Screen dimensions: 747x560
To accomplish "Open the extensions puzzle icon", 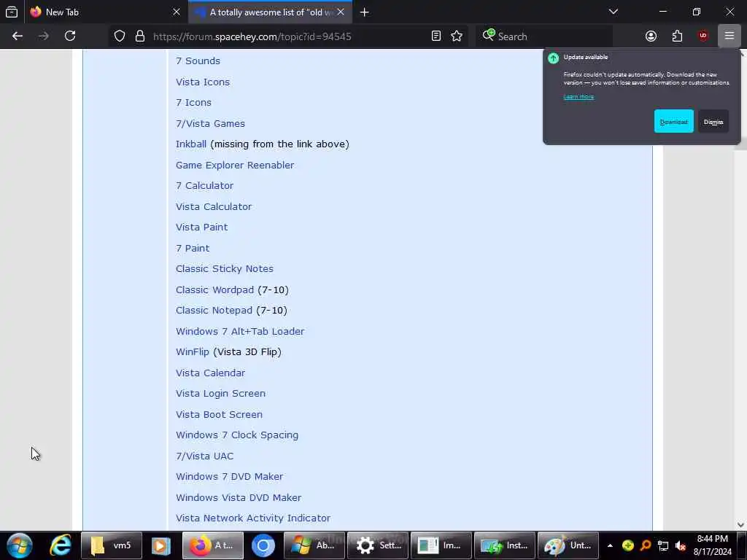I will (677, 36).
